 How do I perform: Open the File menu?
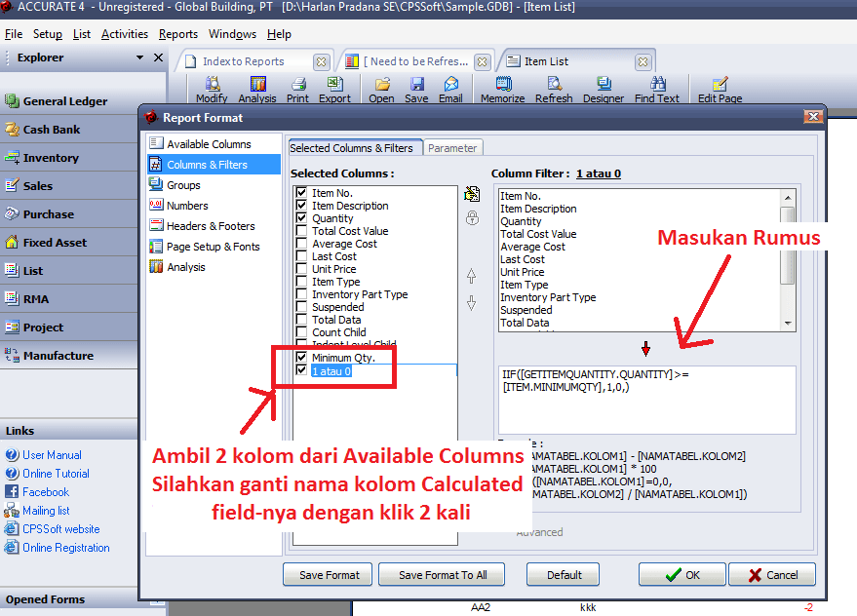pyautogui.click(x=14, y=34)
